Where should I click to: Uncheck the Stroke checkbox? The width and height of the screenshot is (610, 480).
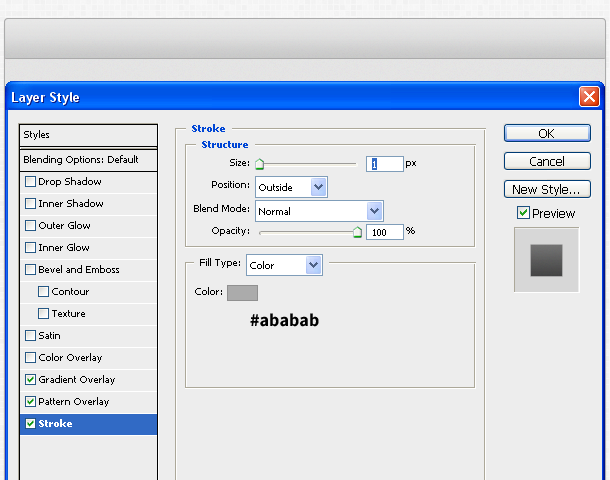tap(30, 424)
